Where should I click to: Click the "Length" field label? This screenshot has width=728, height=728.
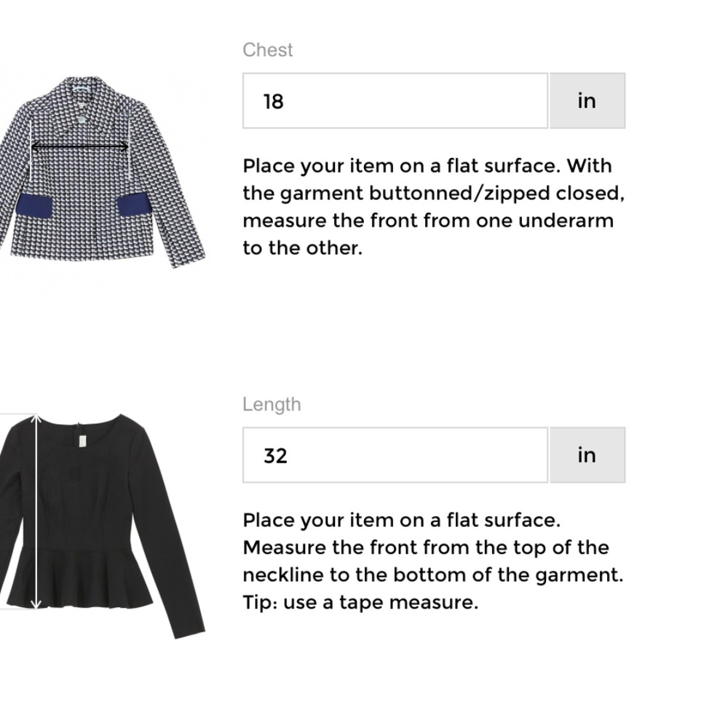[x=272, y=405]
